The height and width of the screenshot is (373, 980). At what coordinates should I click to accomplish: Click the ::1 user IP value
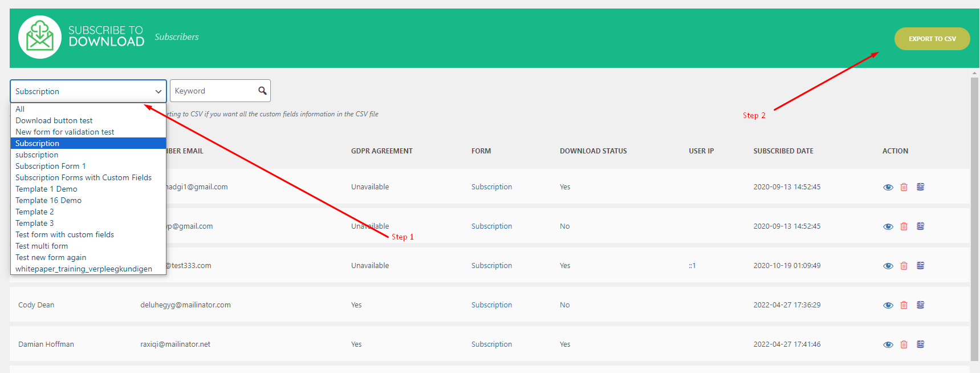point(692,266)
